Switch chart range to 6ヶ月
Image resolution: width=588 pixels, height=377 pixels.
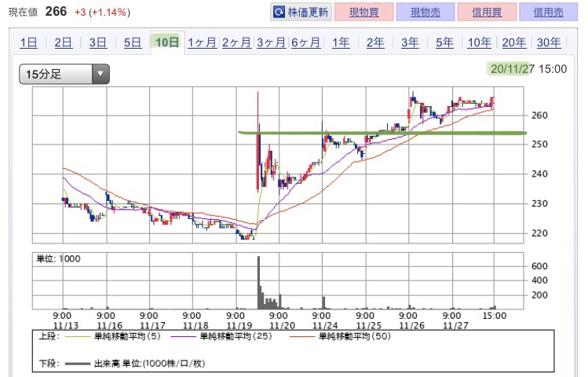[x=305, y=42]
